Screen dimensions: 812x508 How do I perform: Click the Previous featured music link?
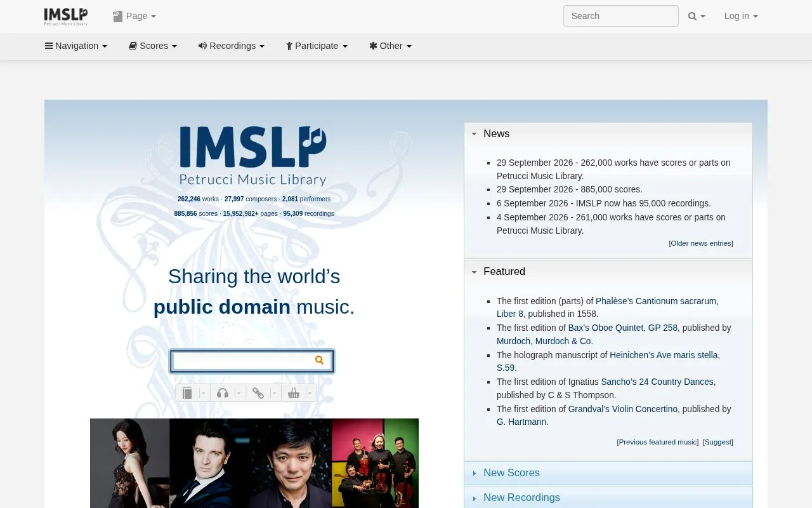[x=658, y=442]
